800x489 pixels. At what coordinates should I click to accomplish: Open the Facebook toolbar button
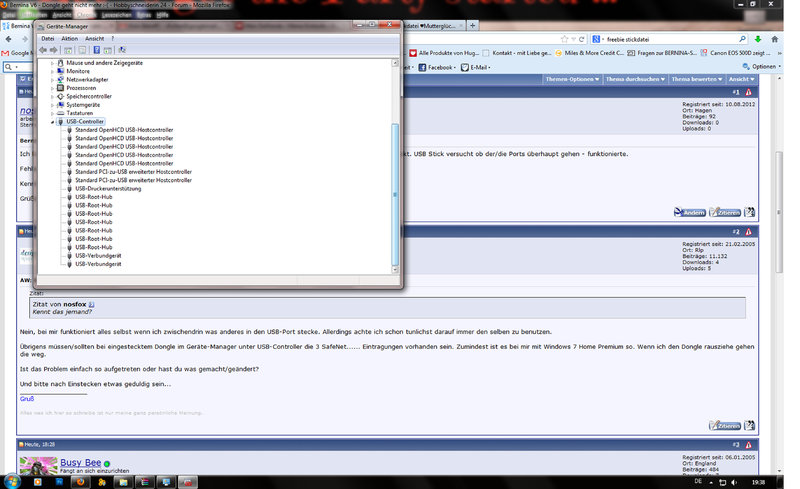click(437, 67)
